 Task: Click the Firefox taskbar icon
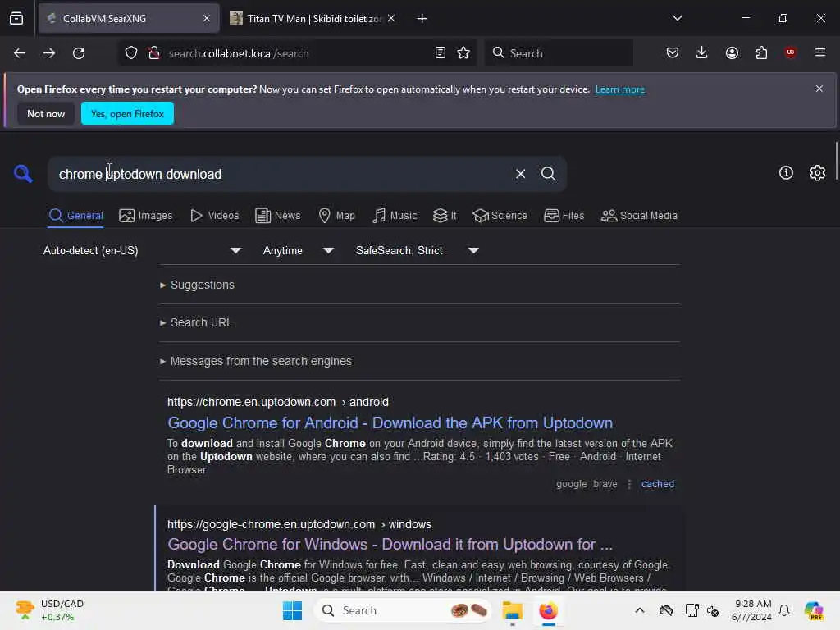click(548, 610)
